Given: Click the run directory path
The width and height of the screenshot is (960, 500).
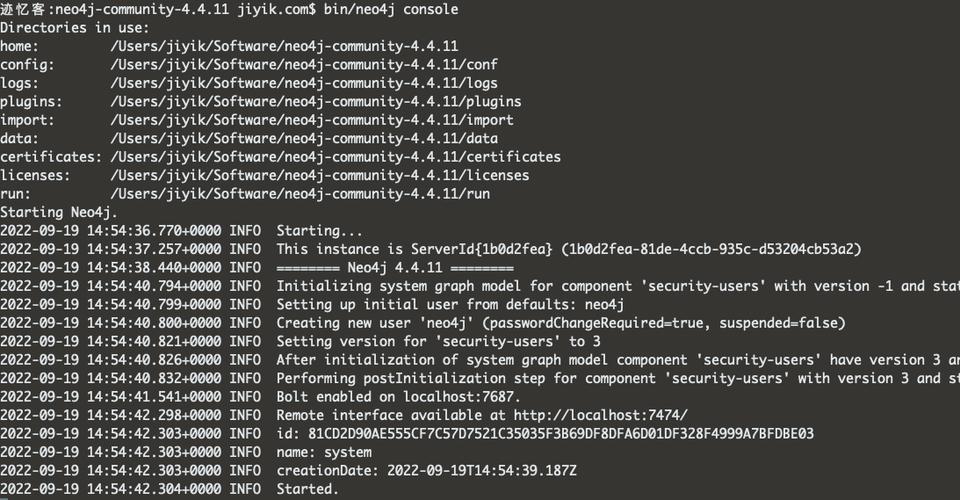Looking at the screenshot, I should pyautogui.click(x=300, y=194).
